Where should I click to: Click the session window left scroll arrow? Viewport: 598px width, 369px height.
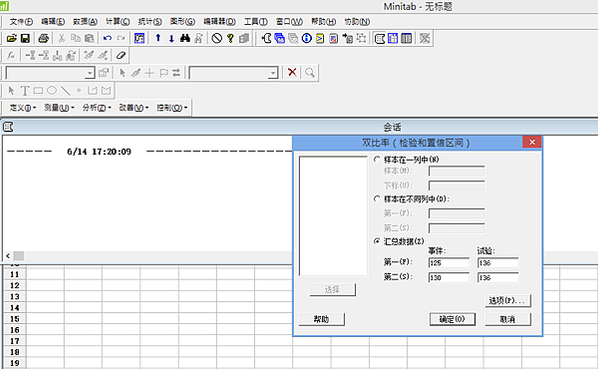pos(8,256)
